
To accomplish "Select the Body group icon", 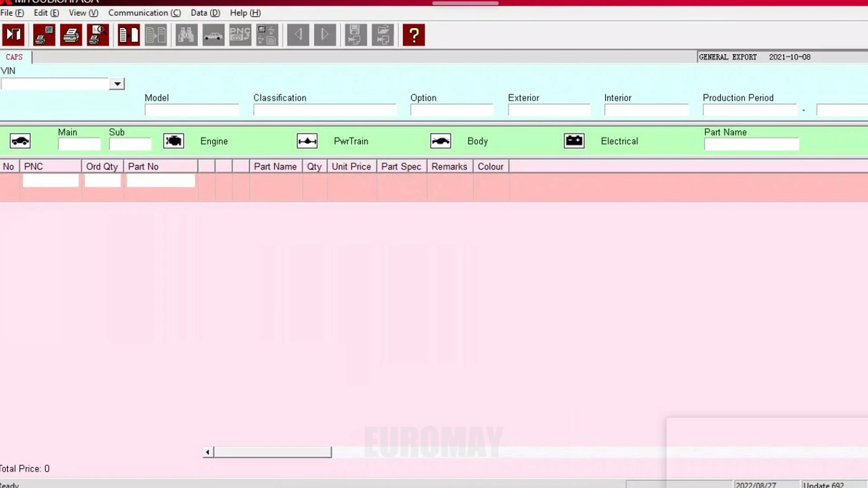I will click(x=440, y=141).
